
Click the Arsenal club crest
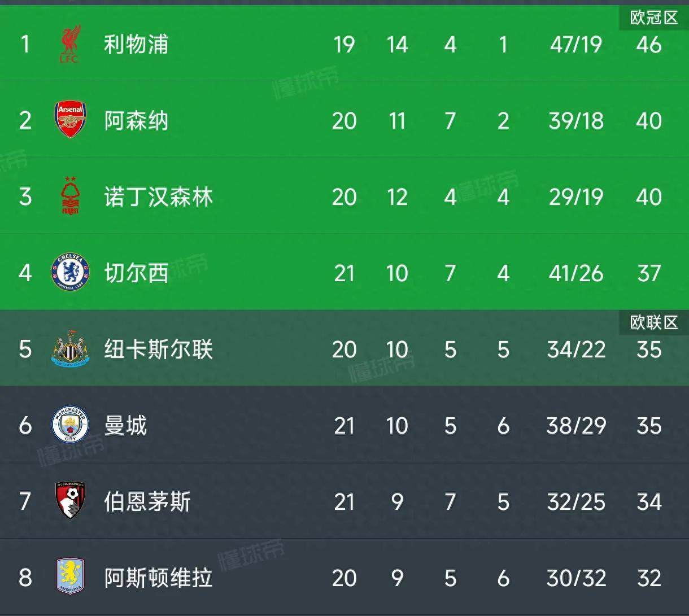click(70, 120)
